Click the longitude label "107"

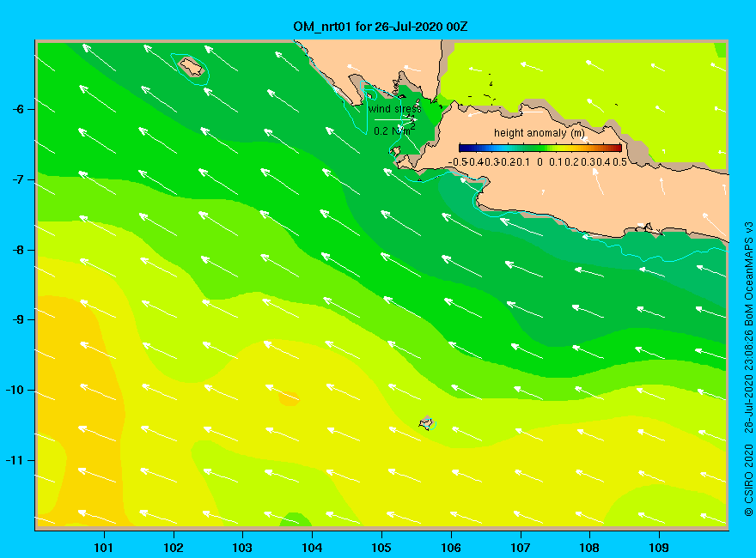pyautogui.click(x=521, y=548)
